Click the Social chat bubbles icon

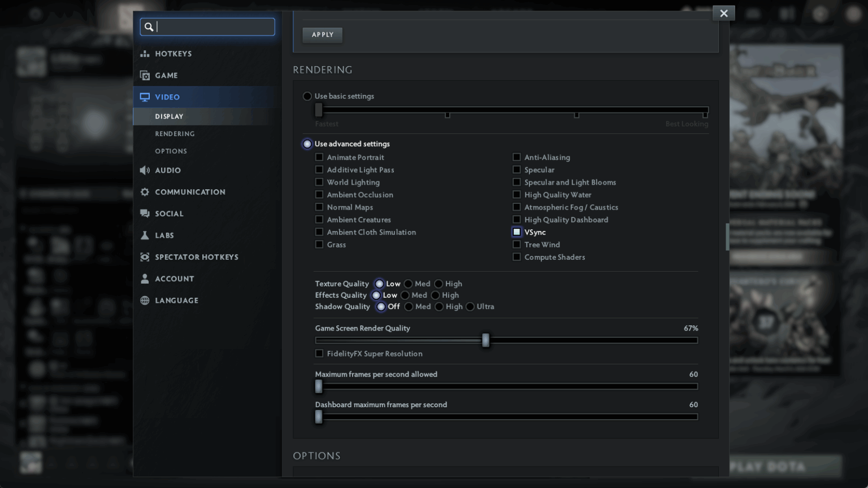[x=145, y=213]
